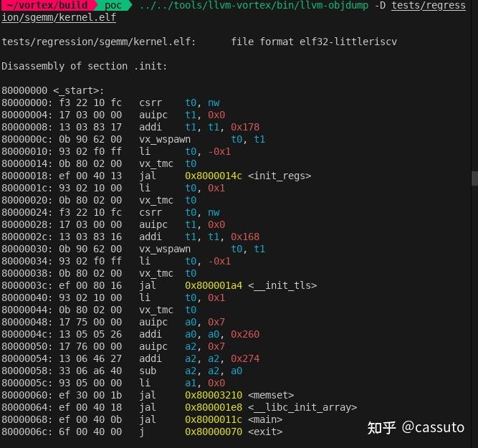
Task: Click the "file format elf32-littleriscv" text
Action: 314,42
